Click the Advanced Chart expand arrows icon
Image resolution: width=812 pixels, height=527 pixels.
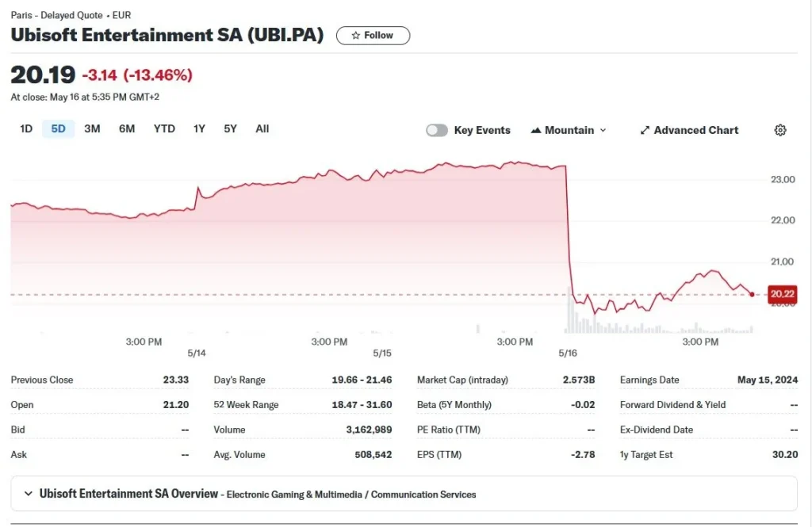click(645, 130)
